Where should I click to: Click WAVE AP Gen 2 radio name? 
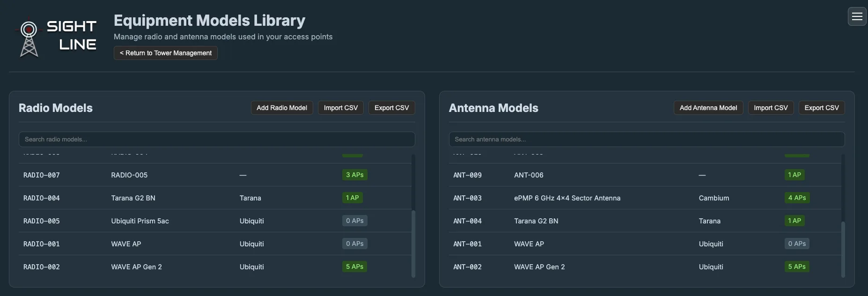136,267
